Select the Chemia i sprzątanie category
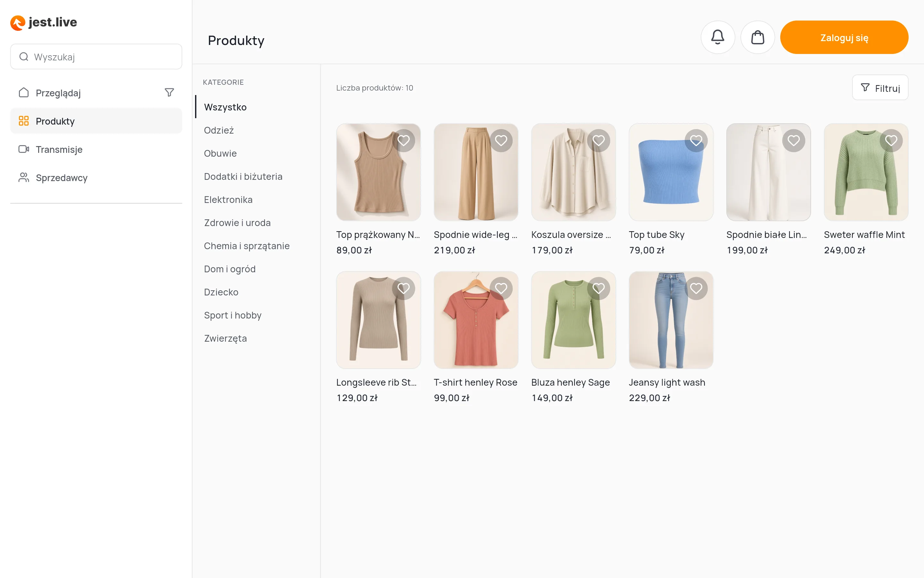Image resolution: width=924 pixels, height=578 pixels. 247,246
